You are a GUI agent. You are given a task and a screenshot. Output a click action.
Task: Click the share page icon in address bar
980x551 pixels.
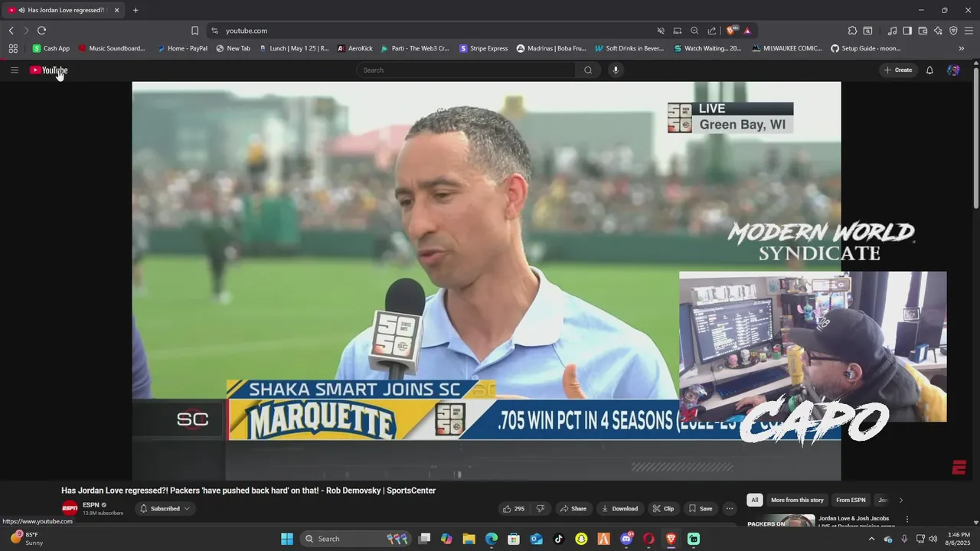712,31
